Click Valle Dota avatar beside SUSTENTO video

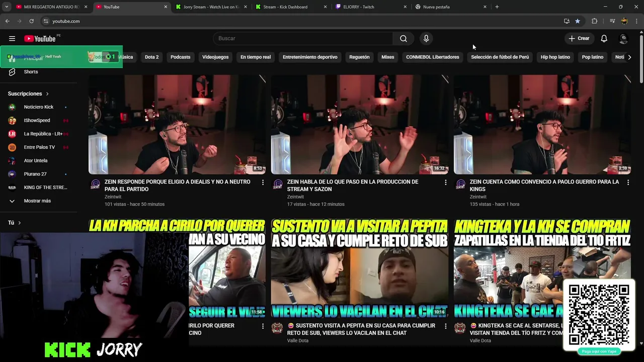277,328
